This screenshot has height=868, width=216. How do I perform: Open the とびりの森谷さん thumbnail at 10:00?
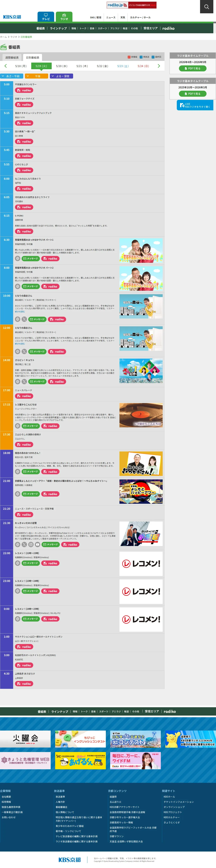click(141, 306)
